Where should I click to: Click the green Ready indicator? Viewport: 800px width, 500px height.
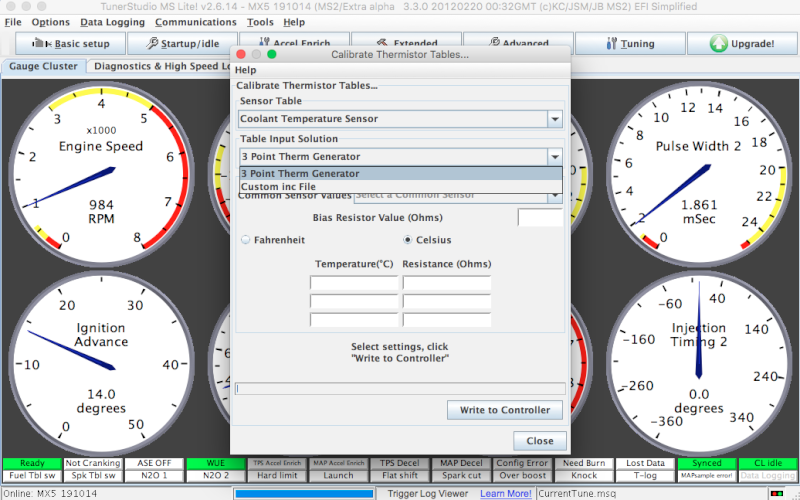coord(32,463)
